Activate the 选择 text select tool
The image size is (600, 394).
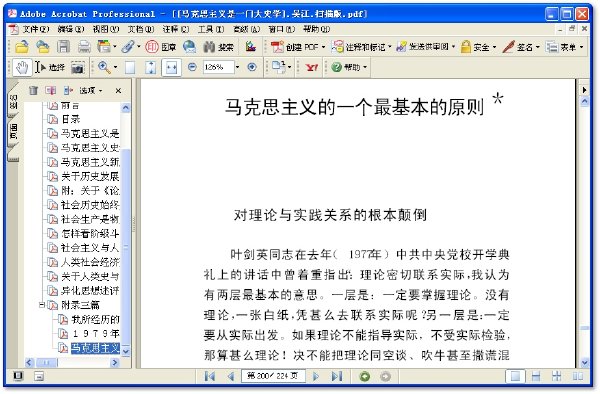pos(50,67)
